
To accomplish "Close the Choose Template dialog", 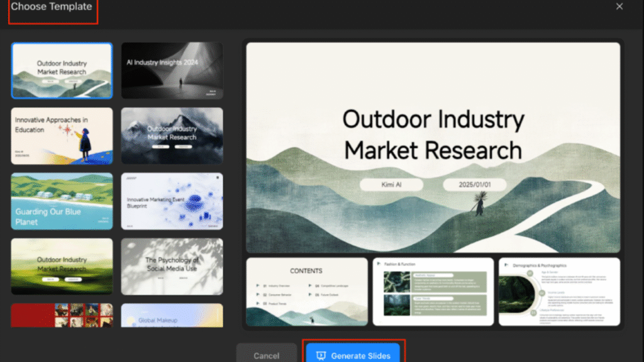I will [619, 6].
